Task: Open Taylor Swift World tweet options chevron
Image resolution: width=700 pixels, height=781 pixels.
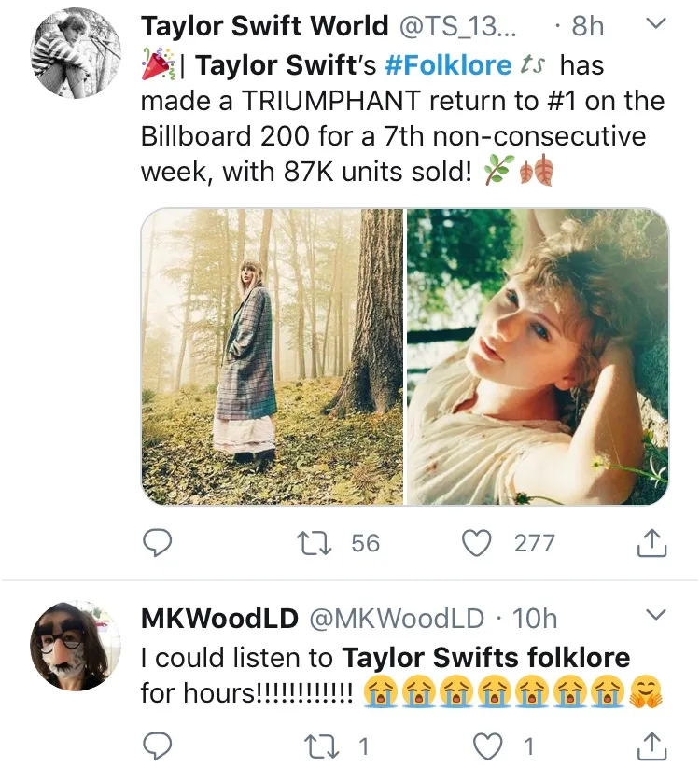Action: (x=656, y=24)
